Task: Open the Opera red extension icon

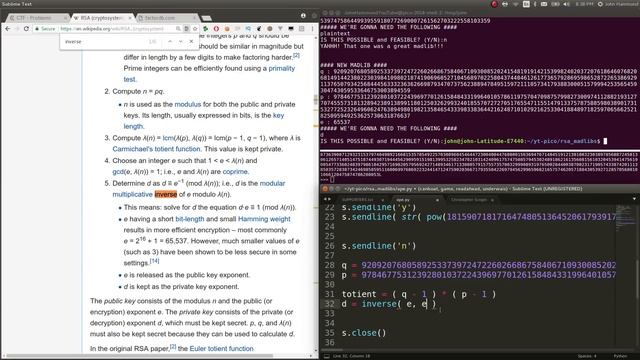Action: pyautogui.click(x=216, y=29)
